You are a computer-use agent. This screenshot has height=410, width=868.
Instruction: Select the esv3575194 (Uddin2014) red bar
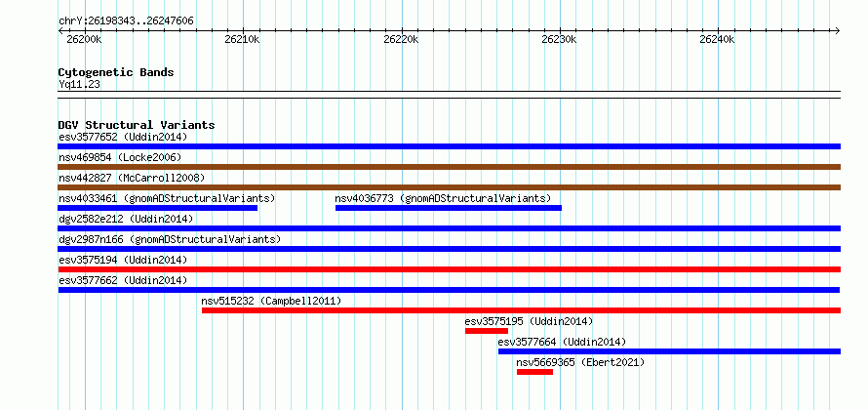[x=449, y=269]
